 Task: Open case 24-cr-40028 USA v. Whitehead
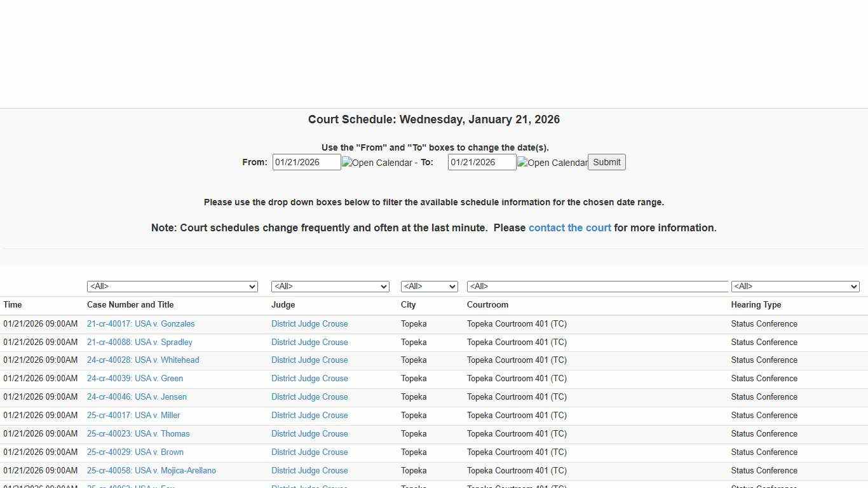143,360
